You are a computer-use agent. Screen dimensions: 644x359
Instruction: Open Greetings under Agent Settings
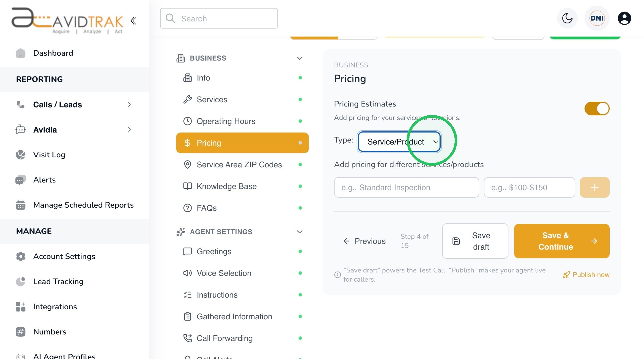243,251
